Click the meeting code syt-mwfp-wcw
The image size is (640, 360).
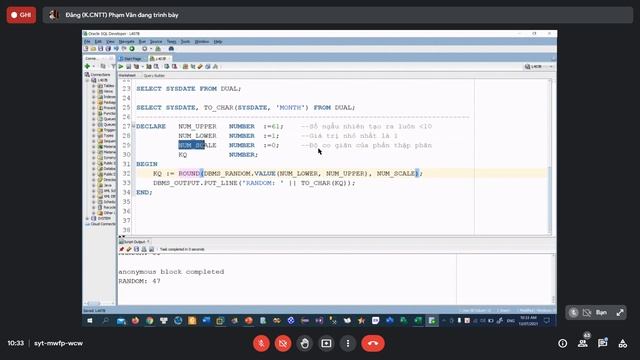pos(58,343)
